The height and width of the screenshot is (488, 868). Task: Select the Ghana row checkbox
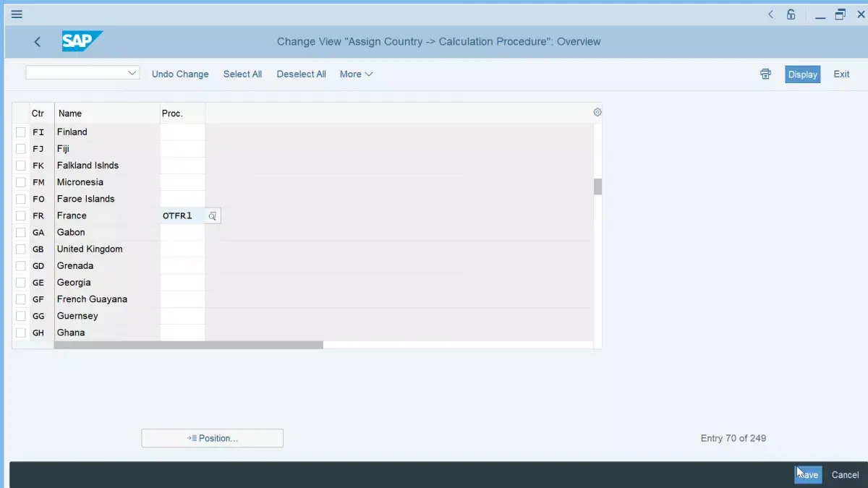[x=20, y=333]
